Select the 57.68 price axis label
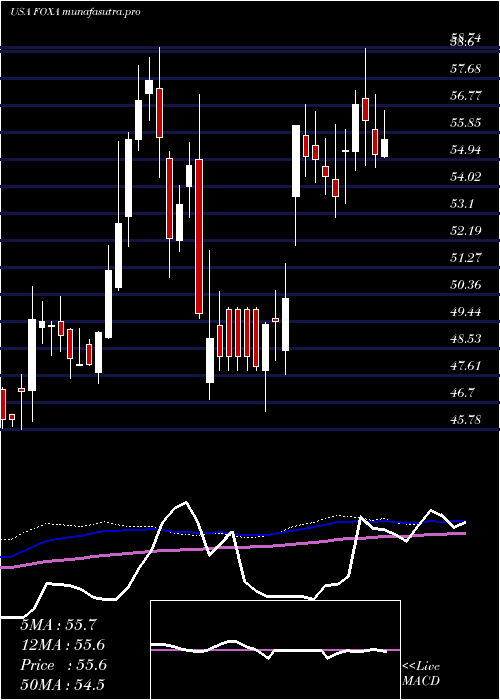The image size is (500, 700). pos(466,68)
